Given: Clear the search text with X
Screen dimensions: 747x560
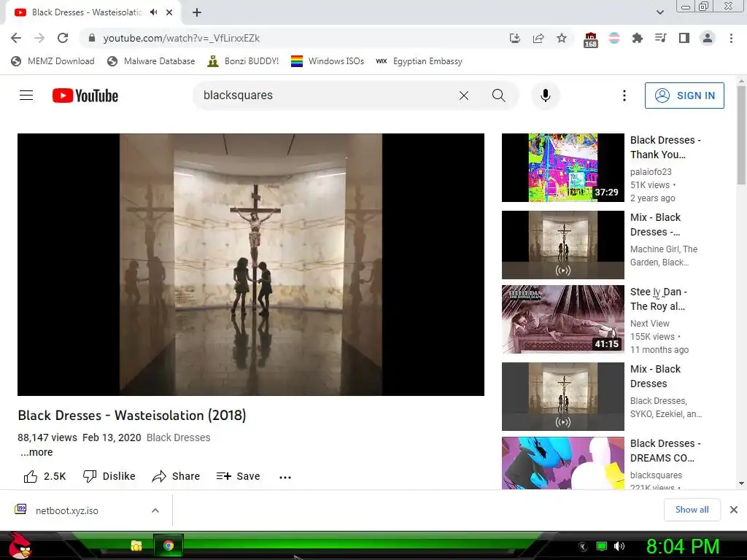Looking at the screenshot, I should click(463, 96).
